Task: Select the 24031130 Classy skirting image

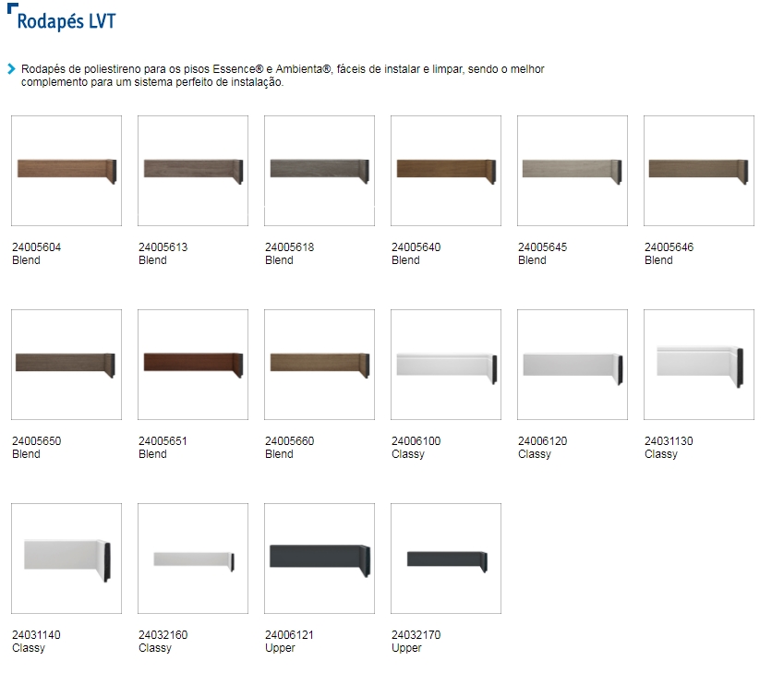Action: pyautogui.click(x=699, y=365)
